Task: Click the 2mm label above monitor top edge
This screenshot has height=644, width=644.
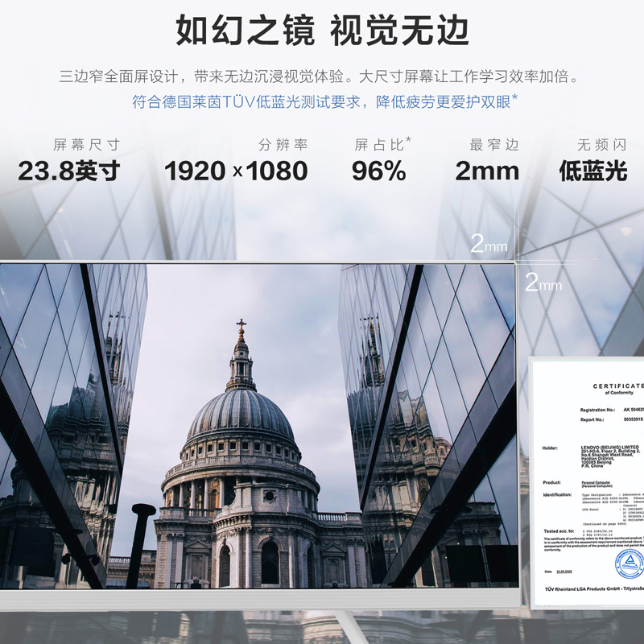Action: coord(489,244)
